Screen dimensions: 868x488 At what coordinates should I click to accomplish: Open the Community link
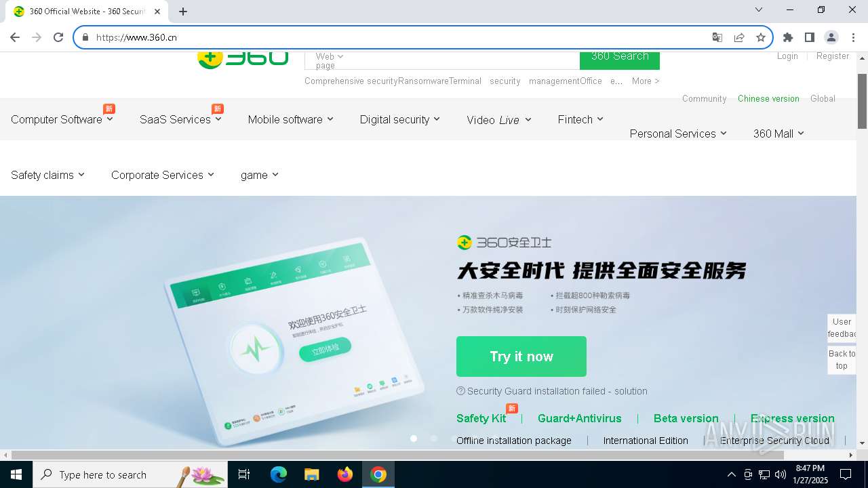(x=704, y=98)
